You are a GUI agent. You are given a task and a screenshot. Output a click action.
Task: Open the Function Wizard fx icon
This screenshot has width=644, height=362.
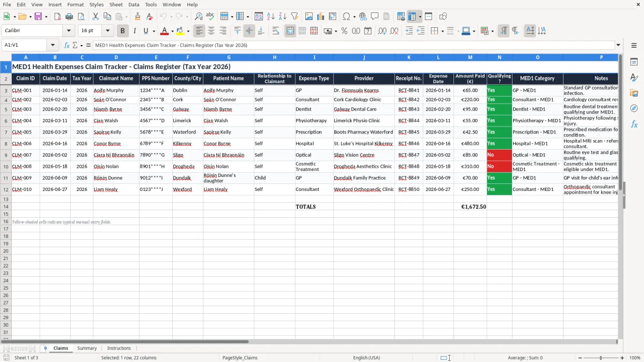point(67,46)
